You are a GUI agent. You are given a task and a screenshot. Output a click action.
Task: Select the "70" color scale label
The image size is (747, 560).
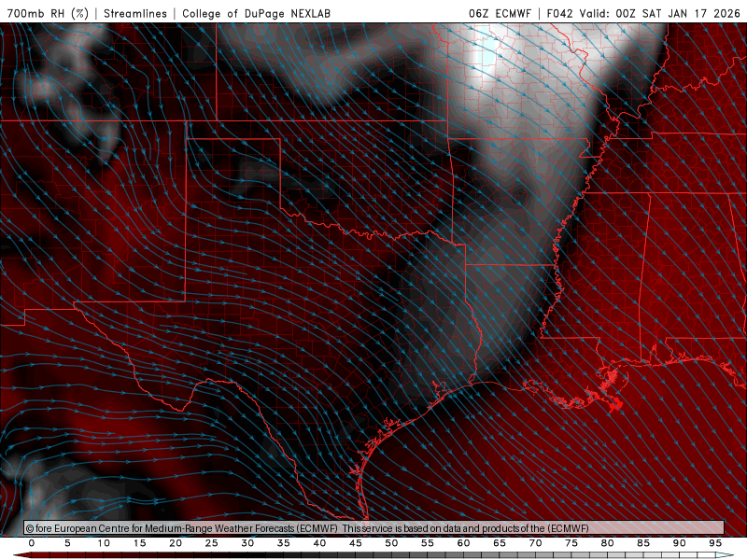(535, 543)
